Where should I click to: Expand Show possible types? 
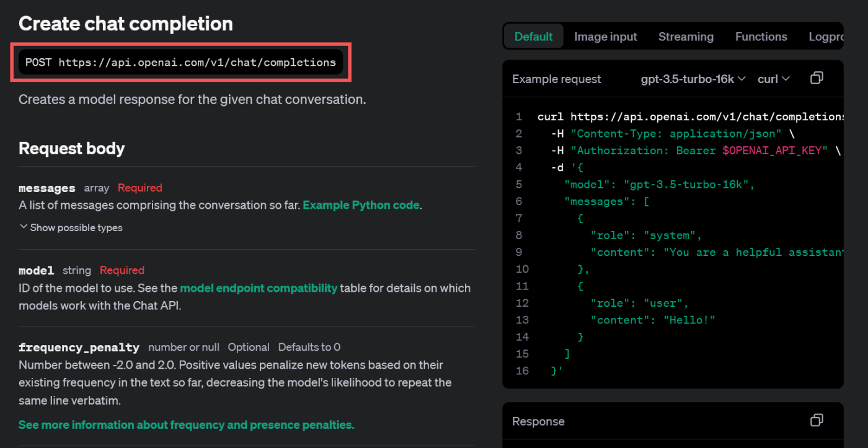[71, 227]
